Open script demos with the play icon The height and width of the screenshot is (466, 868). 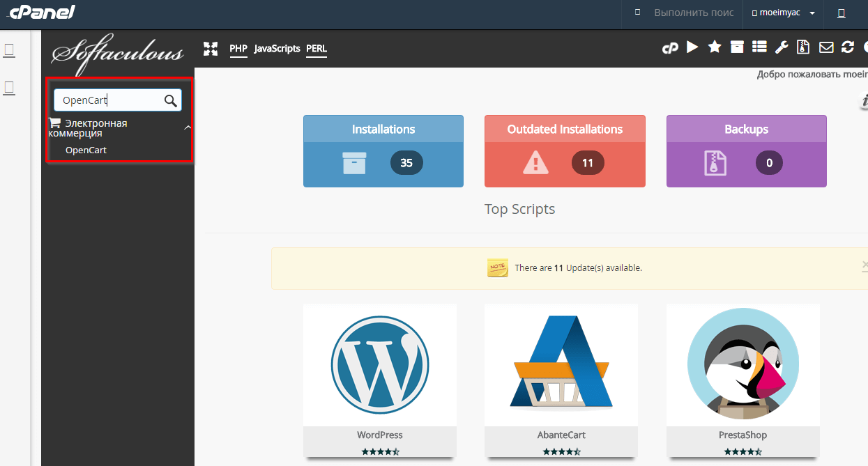tap(692, 47)
